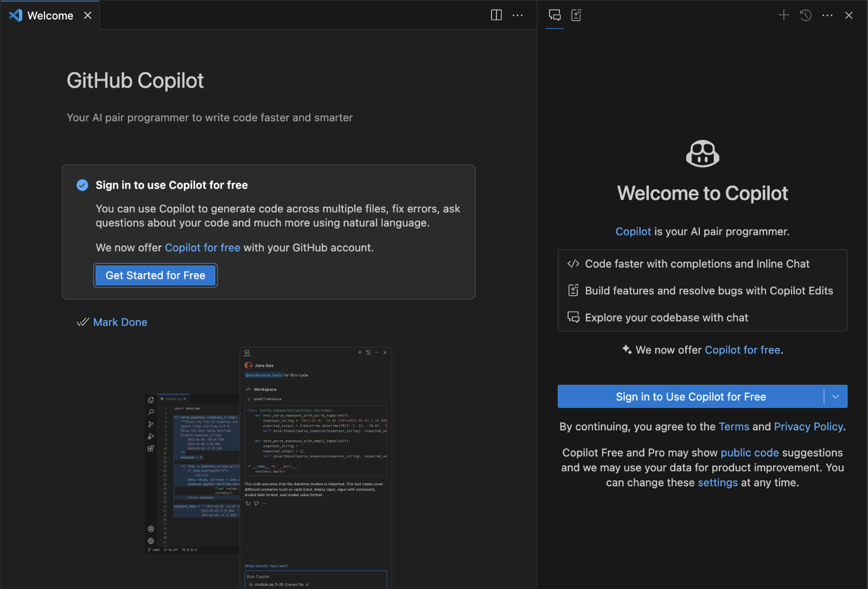Switch to the Copilot Edits panel icon

point(576,15)
